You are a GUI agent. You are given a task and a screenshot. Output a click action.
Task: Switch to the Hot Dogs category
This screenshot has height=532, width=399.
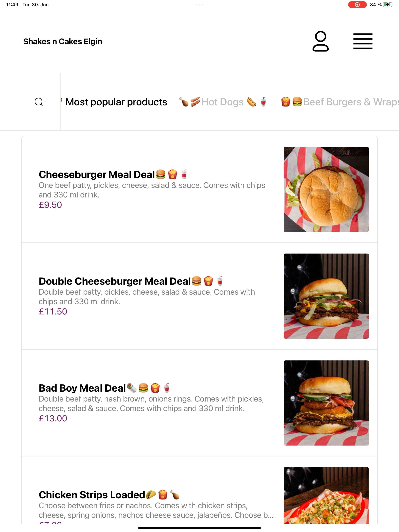coord(223,102)
